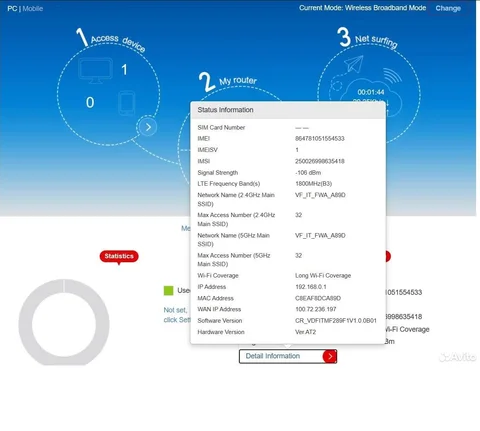
Task: Click the IMEISV label
Action: pos(207,150)
